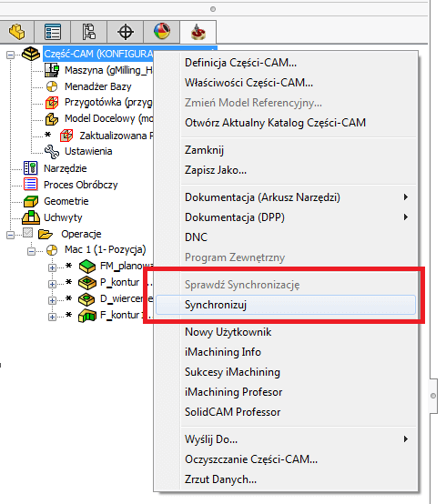Click the Proces Obróbczy list icon
The height and width of the screenshot is (504, 446).
click(31, 184)
